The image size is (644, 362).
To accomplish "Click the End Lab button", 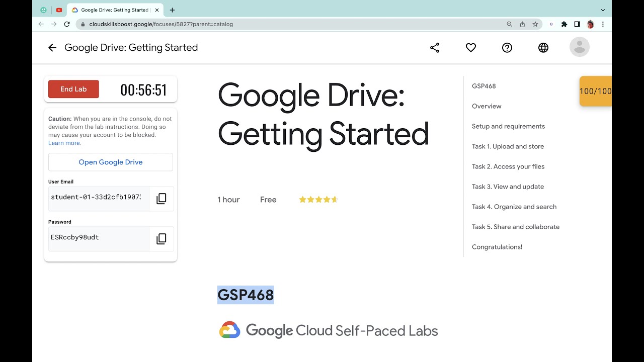I will [73, 89].
